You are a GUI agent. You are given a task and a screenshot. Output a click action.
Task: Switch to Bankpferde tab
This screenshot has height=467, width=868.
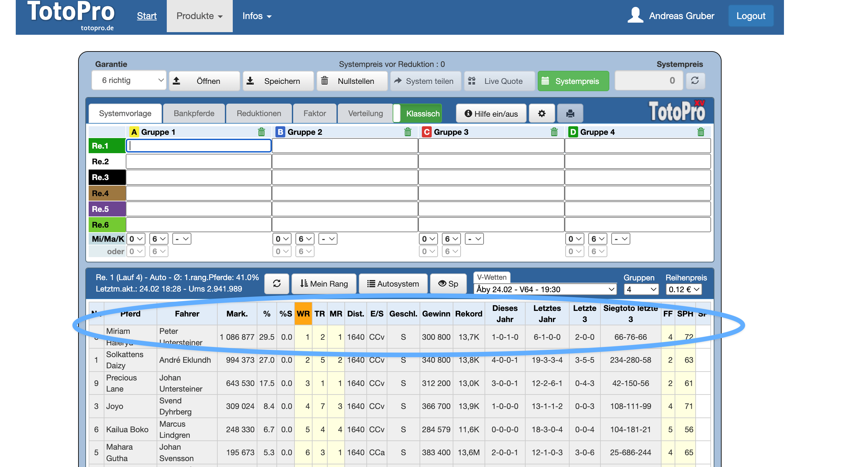click(194, 113)
